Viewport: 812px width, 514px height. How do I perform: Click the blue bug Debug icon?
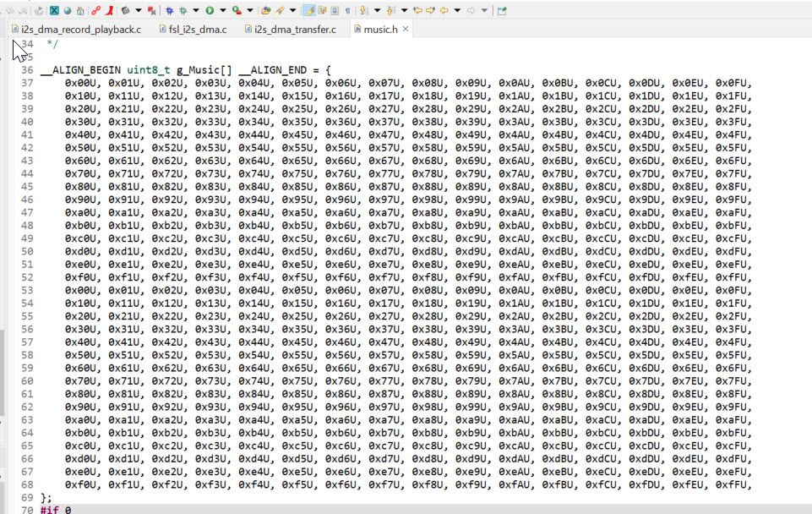click(169, 10)
